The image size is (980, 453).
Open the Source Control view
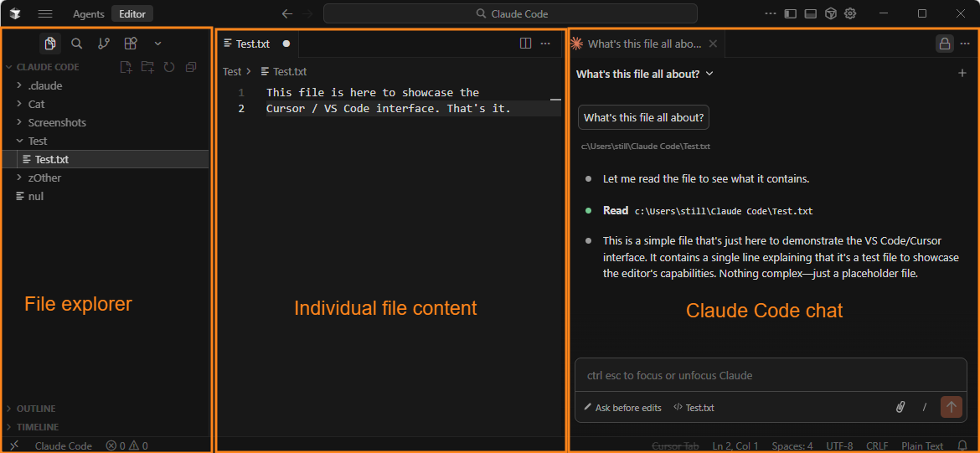(x=104, y=44)
